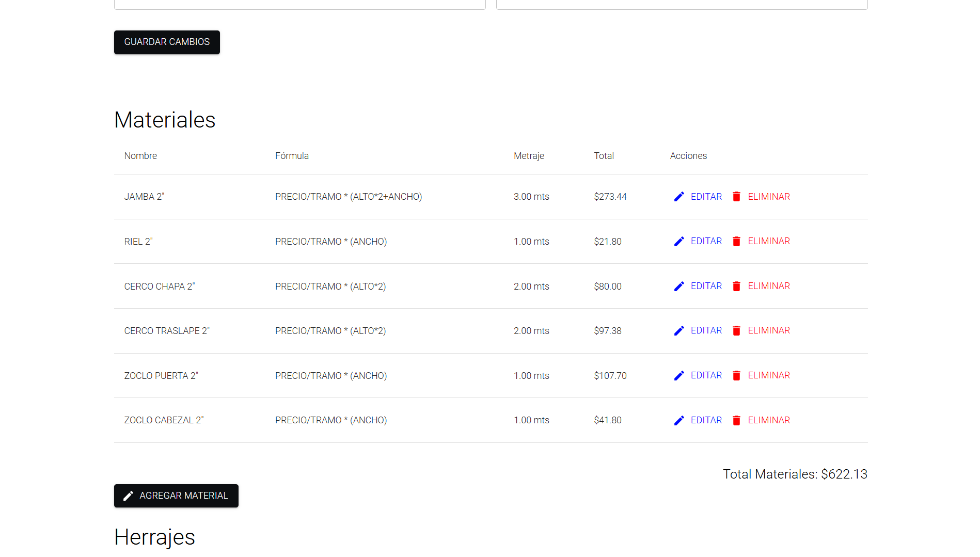Click the Nombre column header

[x=140, y=156]
